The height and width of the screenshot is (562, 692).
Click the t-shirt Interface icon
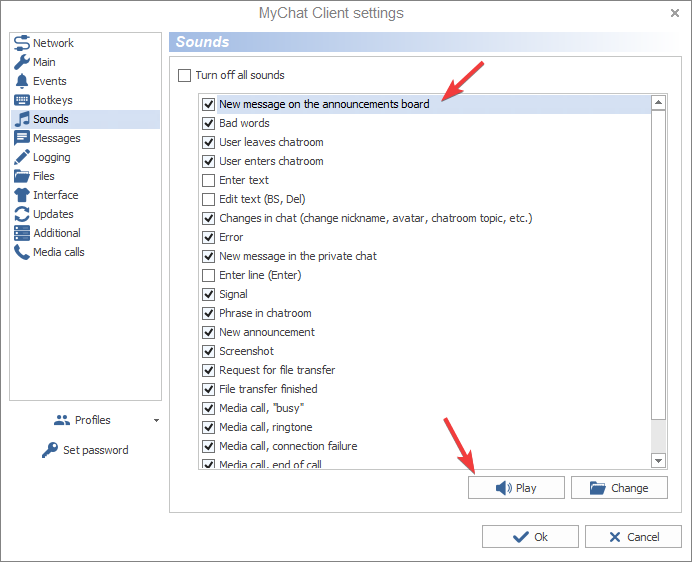click(x=22, y=195)
